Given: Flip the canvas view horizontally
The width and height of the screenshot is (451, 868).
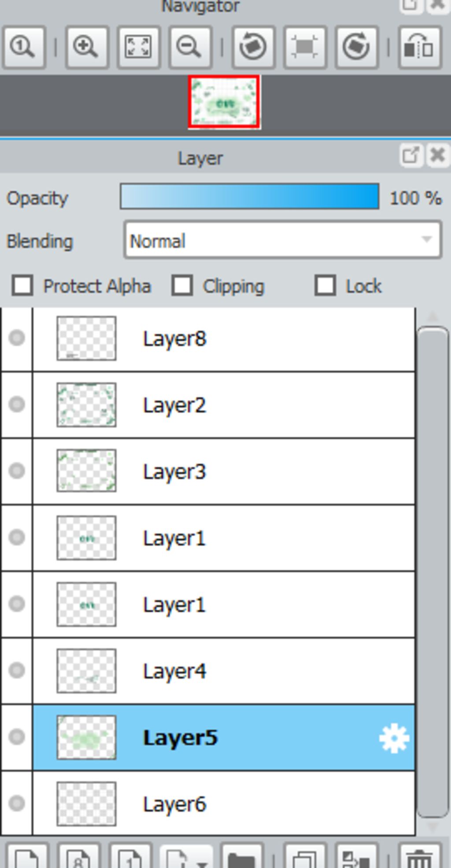Looking at the screenshot, I should point(420,48).
